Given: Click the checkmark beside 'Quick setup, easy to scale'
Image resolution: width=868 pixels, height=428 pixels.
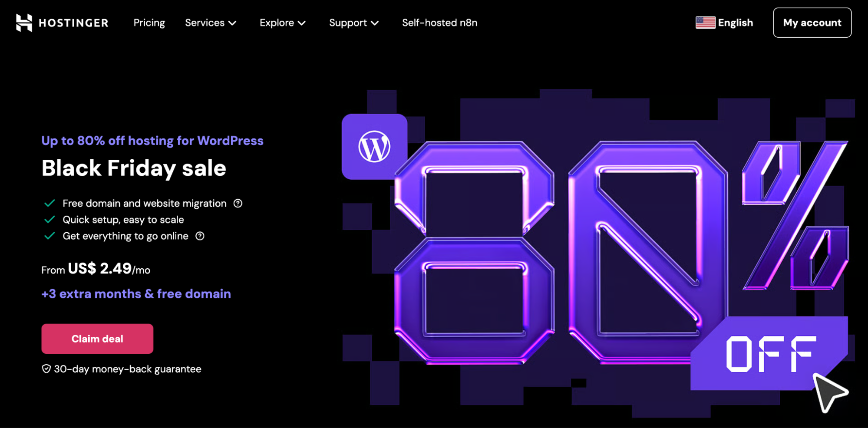Looking at the screenshot, I should tap(49, 220).
